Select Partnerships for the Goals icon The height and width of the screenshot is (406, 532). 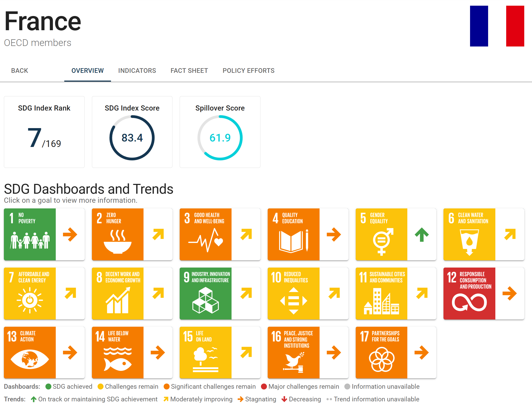(382, 353)
